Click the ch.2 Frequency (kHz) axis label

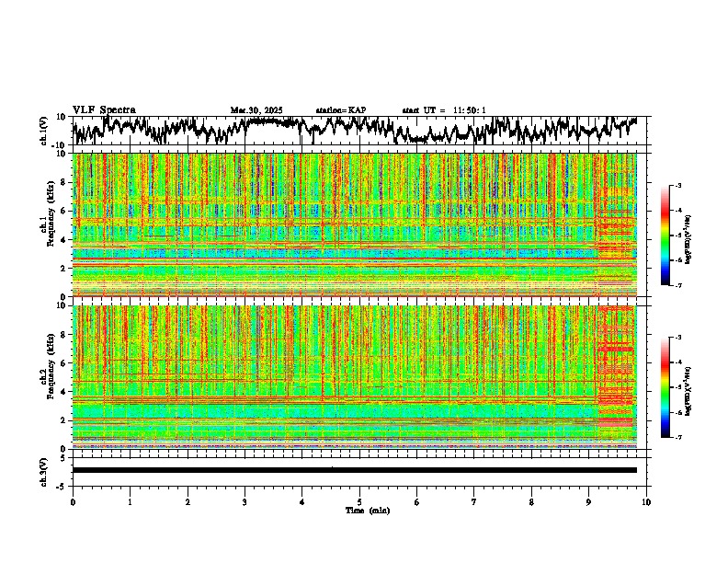pyautogui.click(x=49, y=366)
